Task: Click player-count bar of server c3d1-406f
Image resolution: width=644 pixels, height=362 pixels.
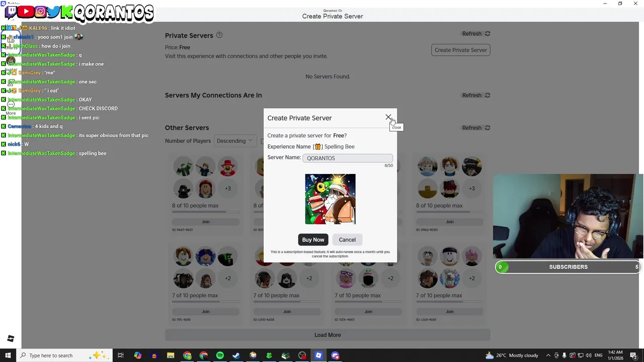Action: 449,302
